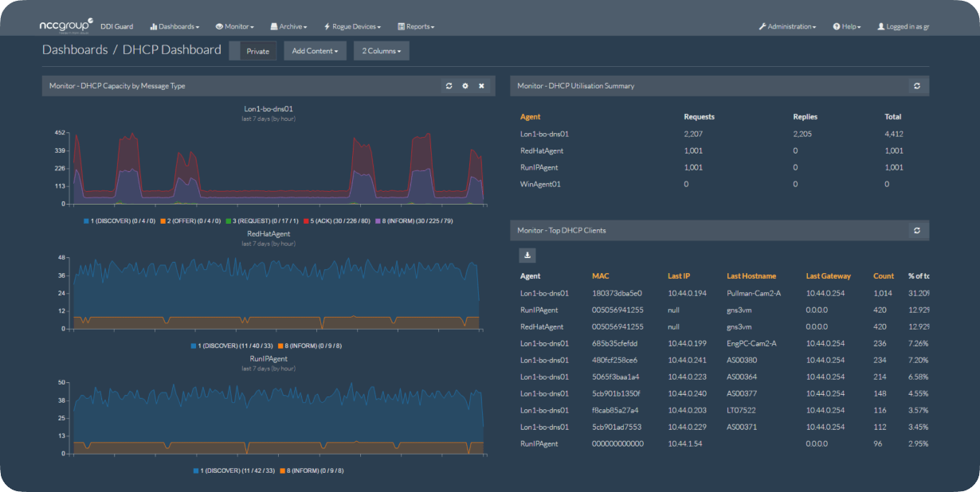The height and width of the screenshot is (492, 980).
Task: Toggle the 5 (ACK) series in Lon1-bo-dns01 legend
Action: click(x=335, y=221)
